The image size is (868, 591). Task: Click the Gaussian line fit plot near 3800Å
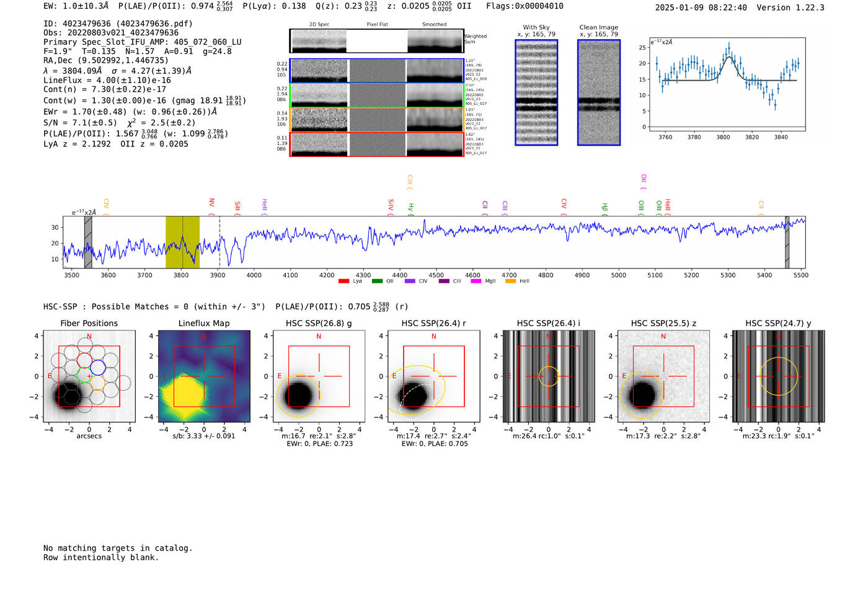(x=727, y=85)
